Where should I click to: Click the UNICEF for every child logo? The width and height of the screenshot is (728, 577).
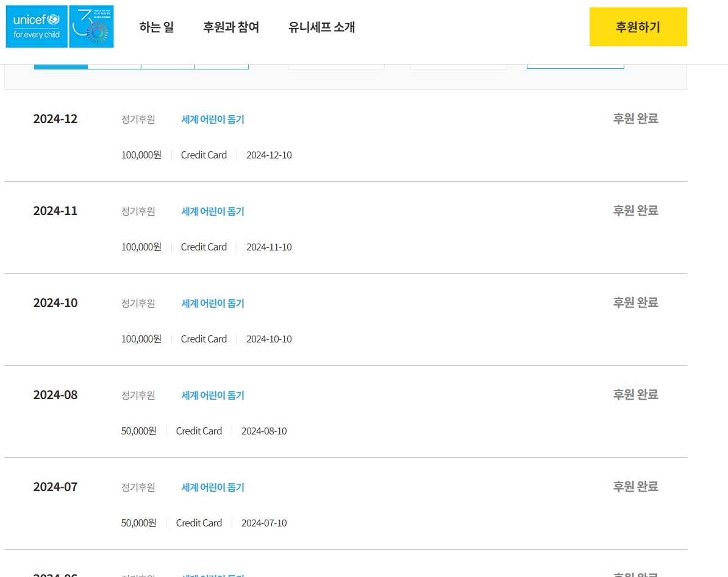[x=37, y=27]
